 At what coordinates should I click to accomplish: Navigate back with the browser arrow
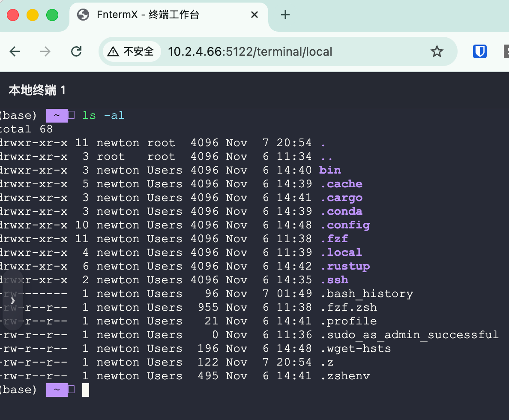pyautogui.click(x=15, y=51)
